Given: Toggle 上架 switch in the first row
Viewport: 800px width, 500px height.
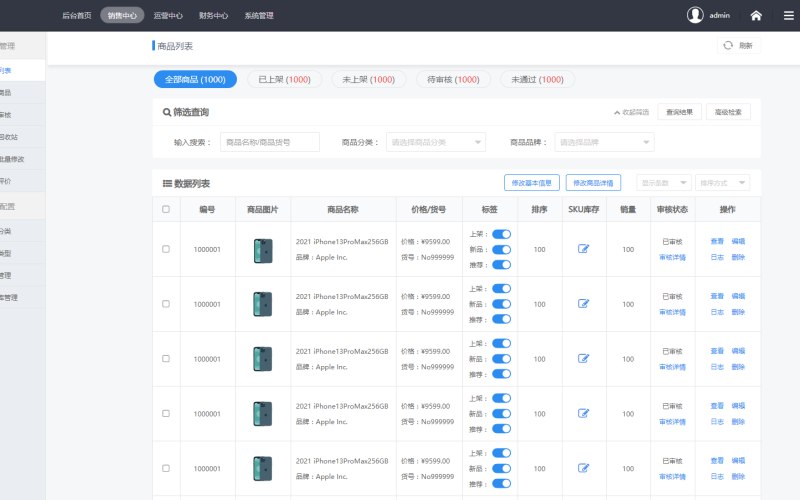Looking at the screenshot, I should (x=501, y=234).
